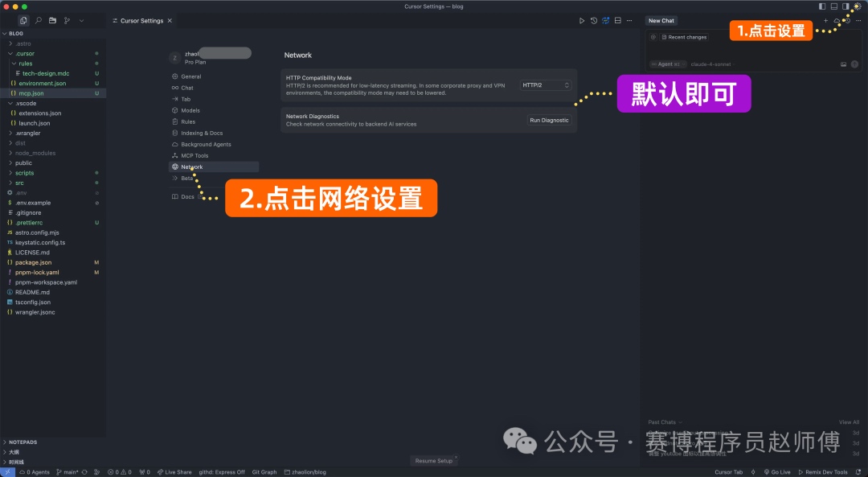868x477 pixels.
Task: Toggle the bottom panel layout icon
Action: tap(833, 6)
